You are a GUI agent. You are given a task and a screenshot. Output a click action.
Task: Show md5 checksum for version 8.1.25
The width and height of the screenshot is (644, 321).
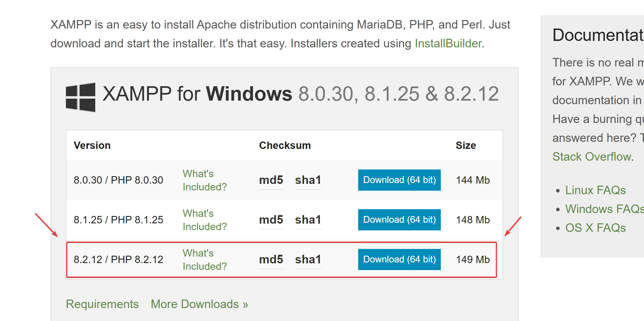pos(271,220)
